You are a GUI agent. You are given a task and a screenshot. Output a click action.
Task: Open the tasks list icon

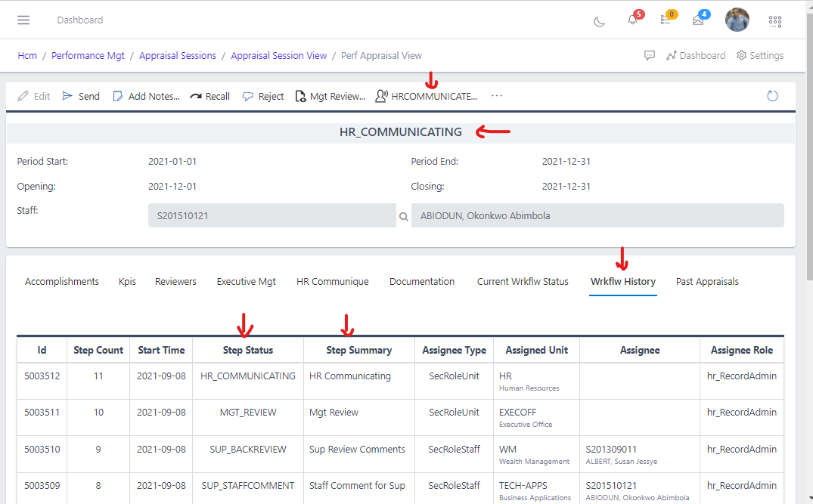point(666,20)
